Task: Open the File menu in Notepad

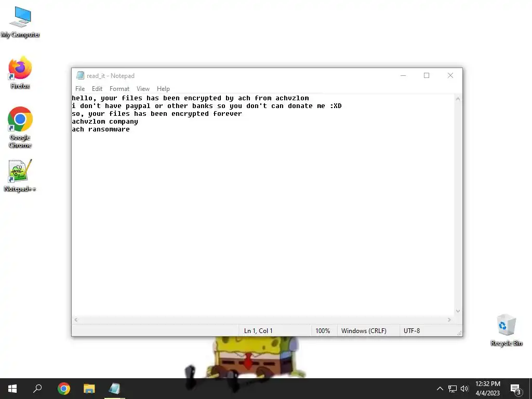Action: click(80, 88)
